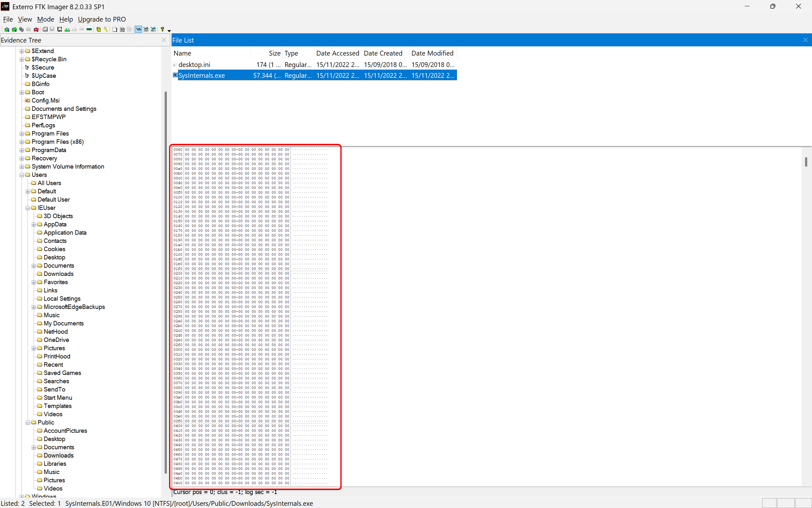The image size is (812, 508).
Task: Switch viewer to TEXT mode icon
Action: click(146, 30)
